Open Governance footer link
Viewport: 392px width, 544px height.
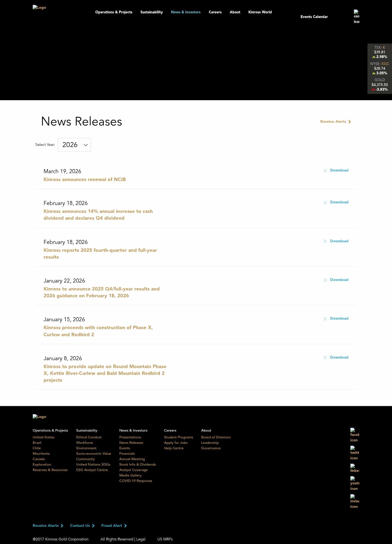[x=211, y=448]
